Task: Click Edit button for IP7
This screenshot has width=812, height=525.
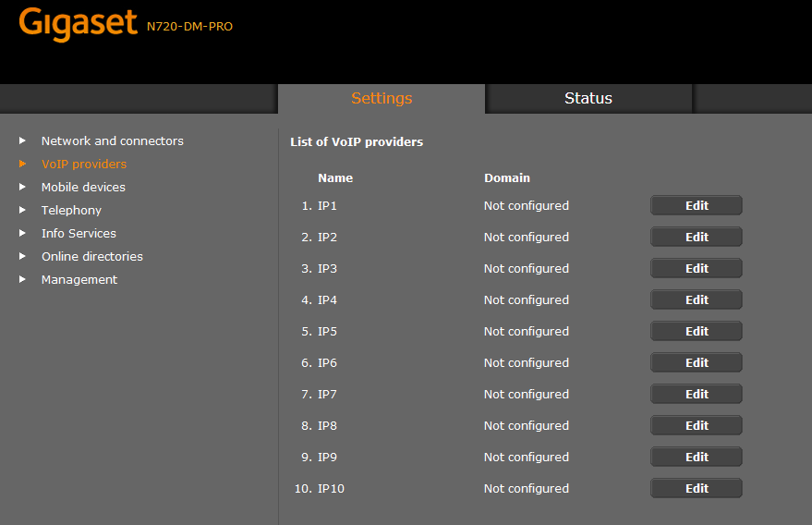Action: tap(697, 394)
